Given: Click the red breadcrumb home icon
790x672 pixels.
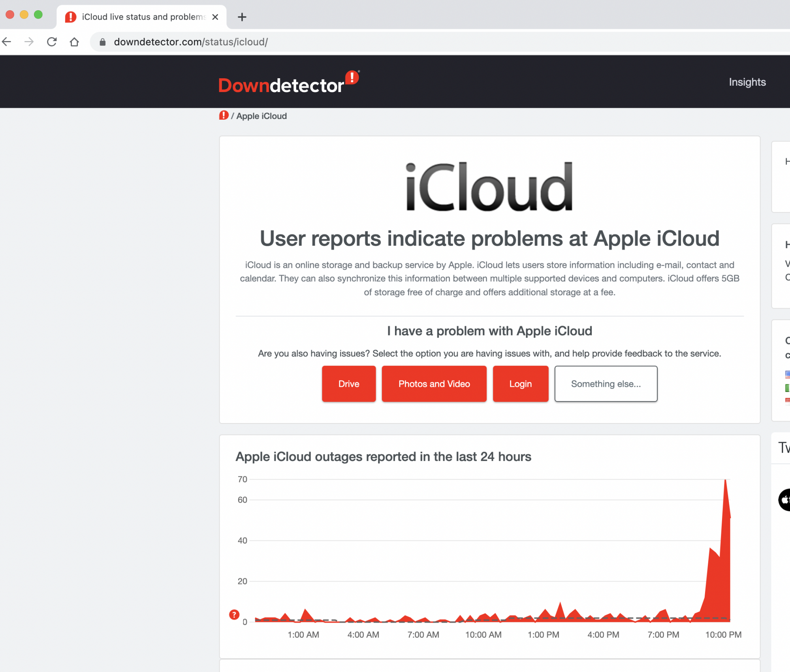Looking at the screenshot, I should (x=224, y=115).
